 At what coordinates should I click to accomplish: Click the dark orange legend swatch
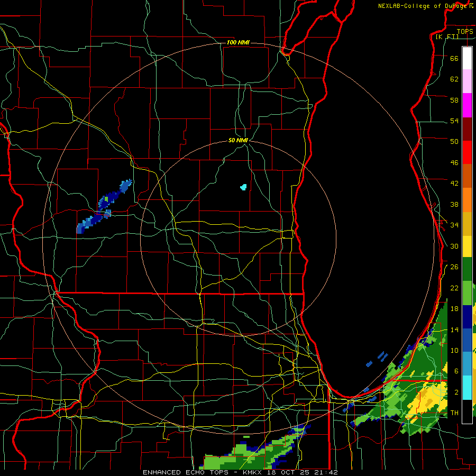467,176
